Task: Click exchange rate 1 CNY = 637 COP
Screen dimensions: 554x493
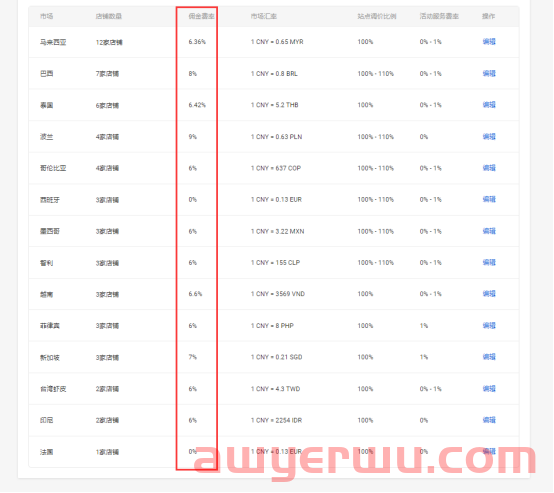Action: pyautogui.click(x=276, y=168)
